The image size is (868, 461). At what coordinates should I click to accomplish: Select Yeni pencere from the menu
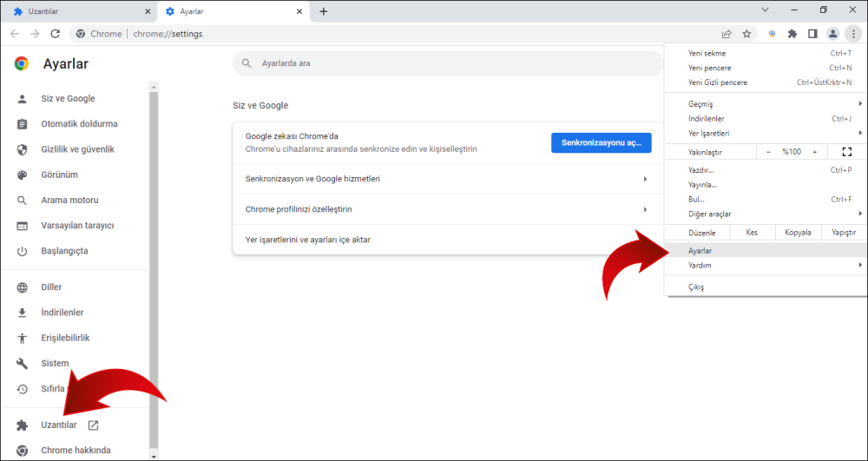tap(766, 68)
